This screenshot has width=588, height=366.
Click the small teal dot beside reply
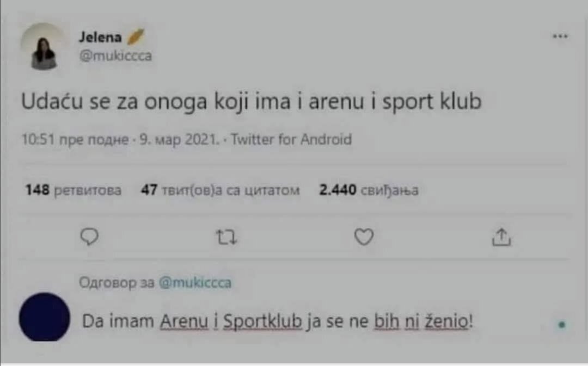click(561, 325)
